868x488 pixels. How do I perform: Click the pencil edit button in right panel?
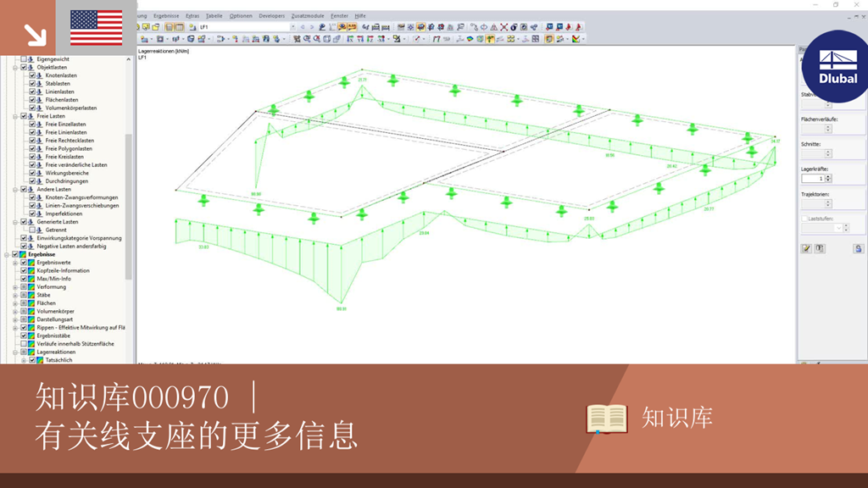[x=806, y=248]
